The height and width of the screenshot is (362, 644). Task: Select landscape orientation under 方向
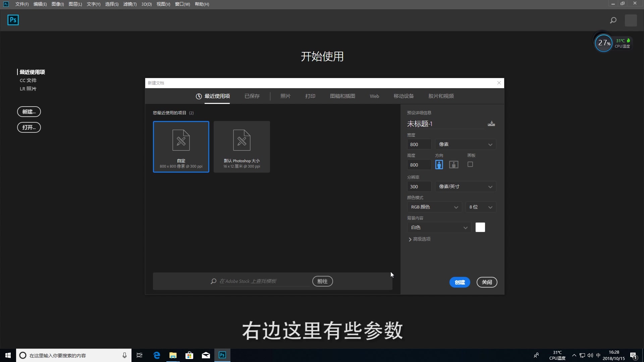point(453,165)
